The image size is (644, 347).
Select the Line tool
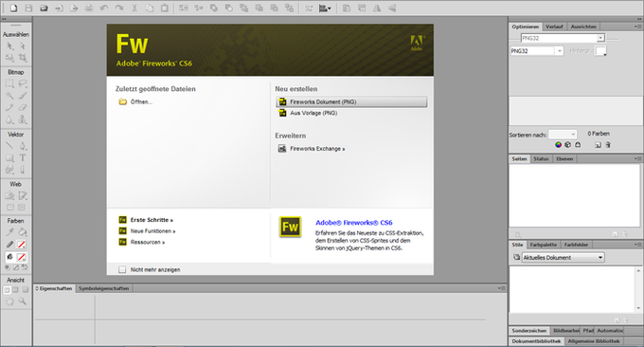[x=9, y=146]
